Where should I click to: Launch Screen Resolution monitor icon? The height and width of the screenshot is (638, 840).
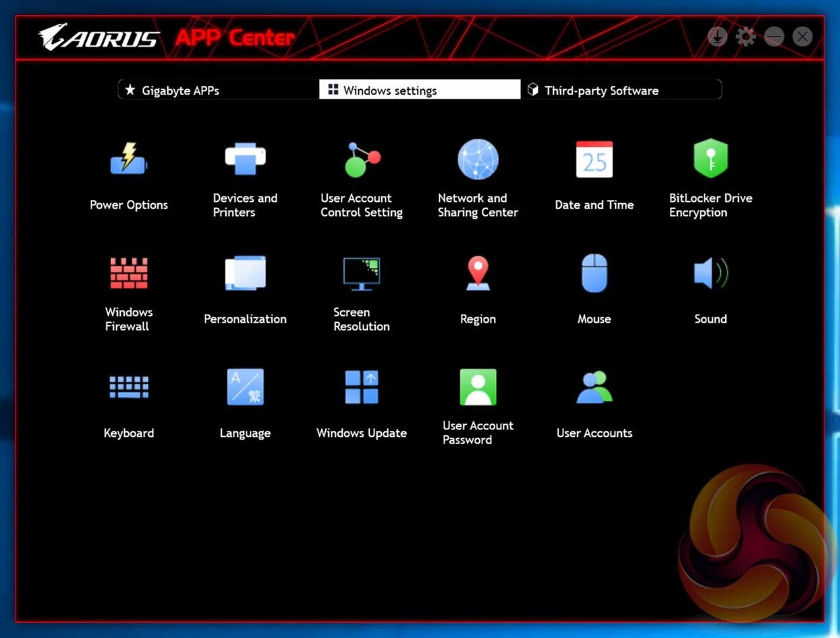362,273
